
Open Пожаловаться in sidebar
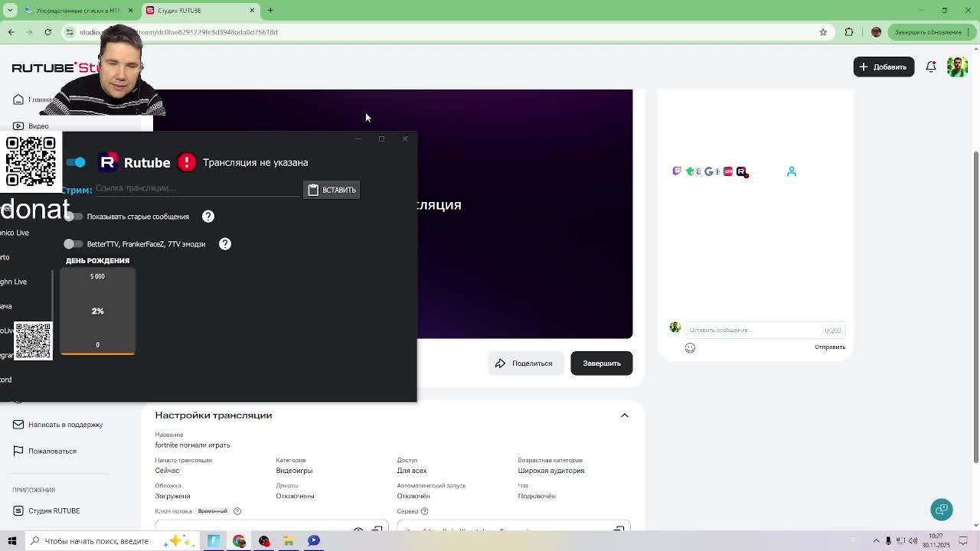[x=45, y=452]
